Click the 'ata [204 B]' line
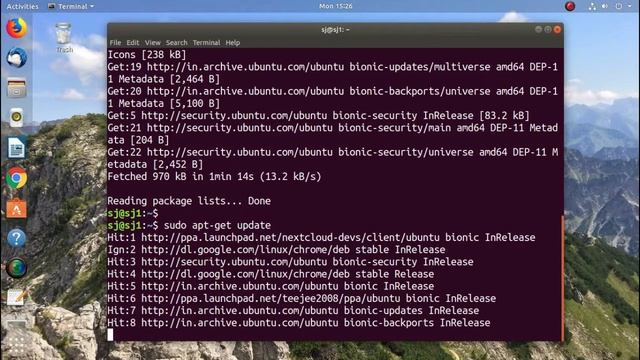This screenshot has width=640, height=360. 138,140
